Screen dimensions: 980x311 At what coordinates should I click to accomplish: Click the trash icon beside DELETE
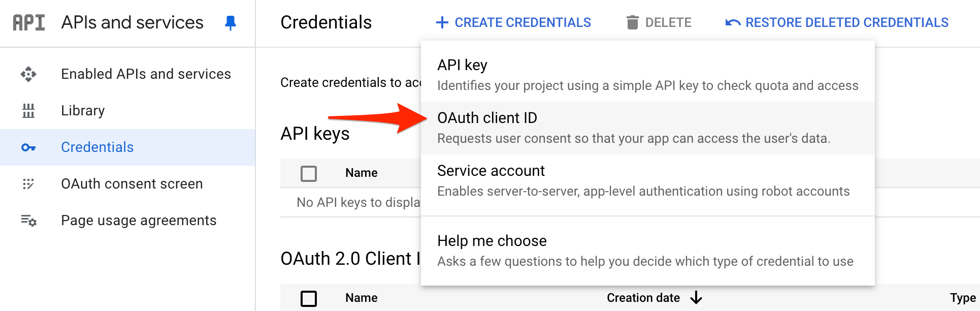pos(632,22)
